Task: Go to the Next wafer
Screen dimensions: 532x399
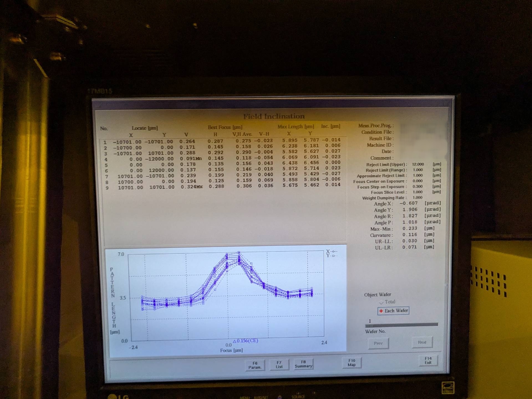Action: click(x=422, y=342)
